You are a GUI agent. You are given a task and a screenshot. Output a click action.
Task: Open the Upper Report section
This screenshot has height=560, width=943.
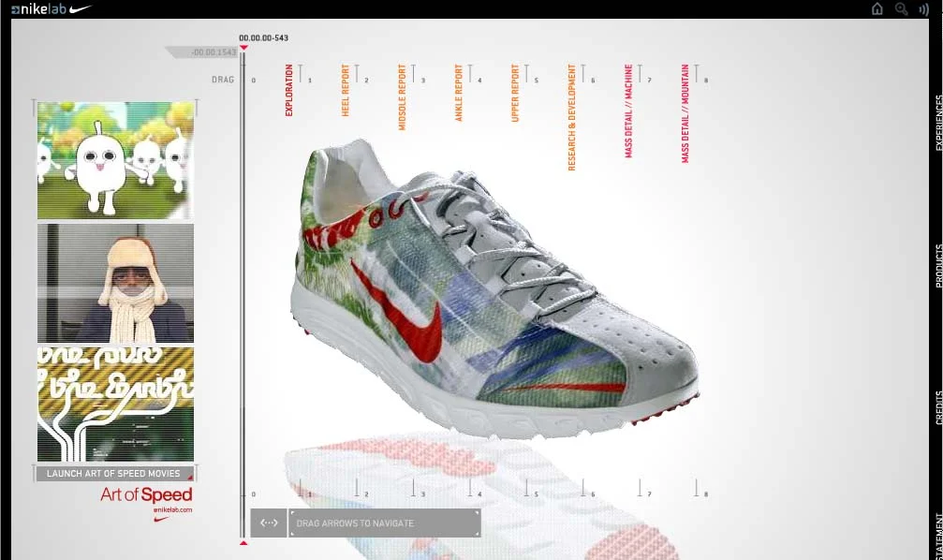click(x=515, y=94)
